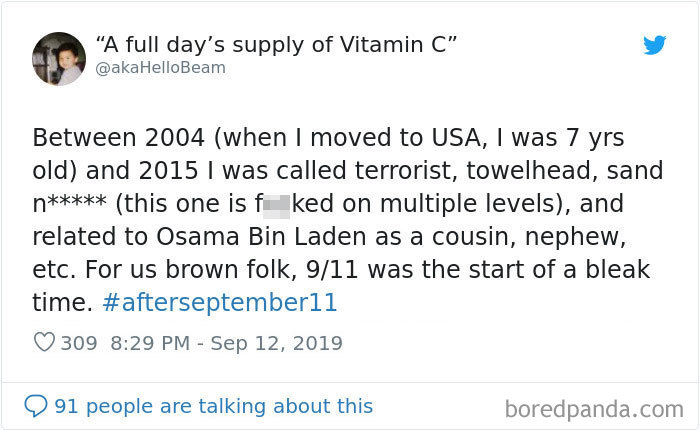Image resolution: width=700 pixels, height=431 pixels.
Task: Open the @akaHelloBeam handle
Action: pos(160,68)
